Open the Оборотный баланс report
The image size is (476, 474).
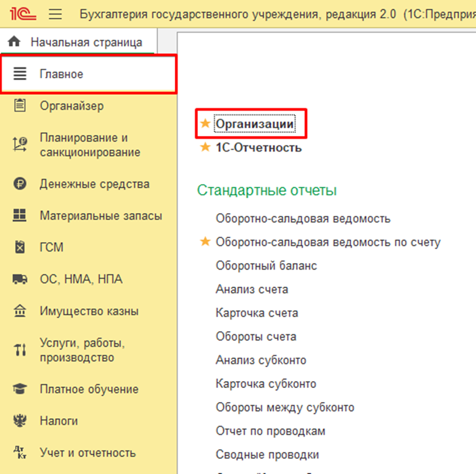[x=266, y=265]
